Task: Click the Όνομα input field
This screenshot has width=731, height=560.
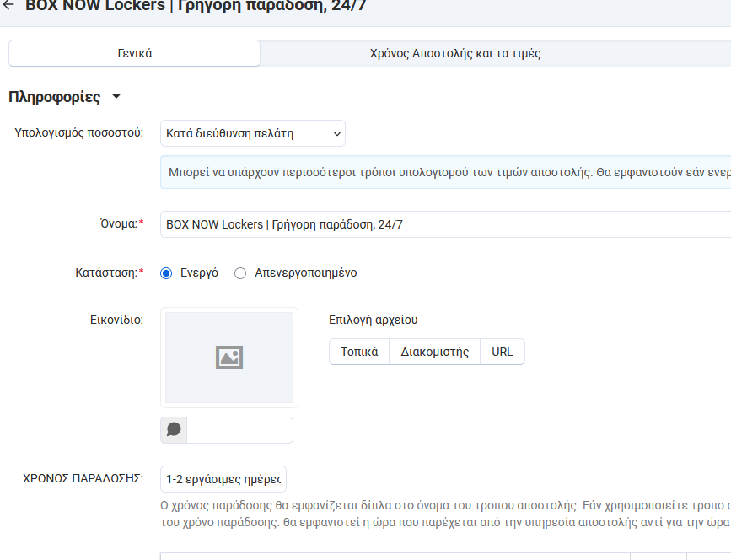Action: 446,224
